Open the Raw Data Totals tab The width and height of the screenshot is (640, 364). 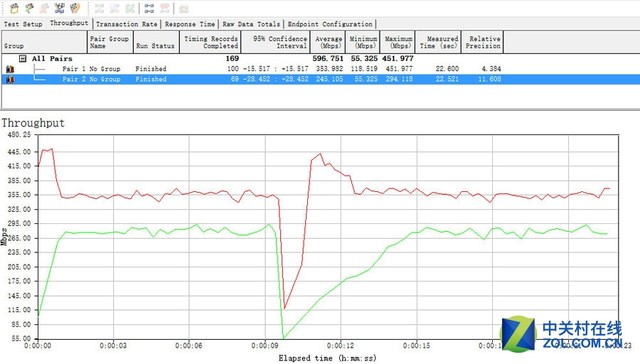tap(251, 24)
